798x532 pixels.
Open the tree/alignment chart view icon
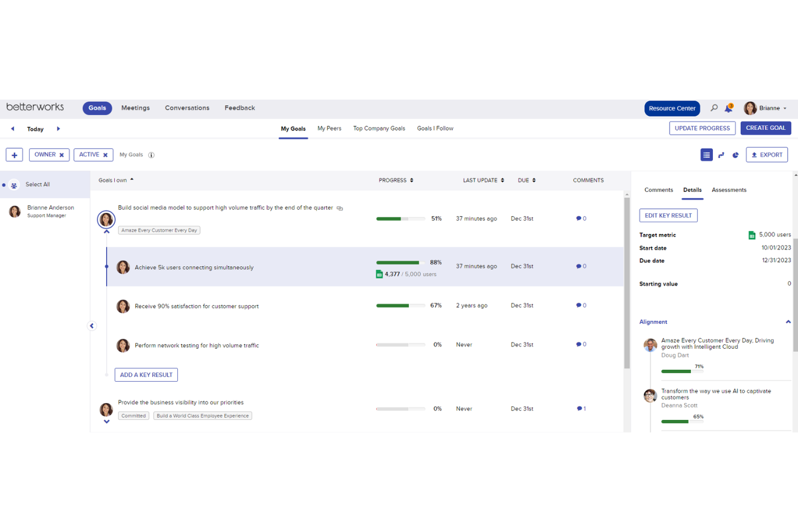(721, 155)
